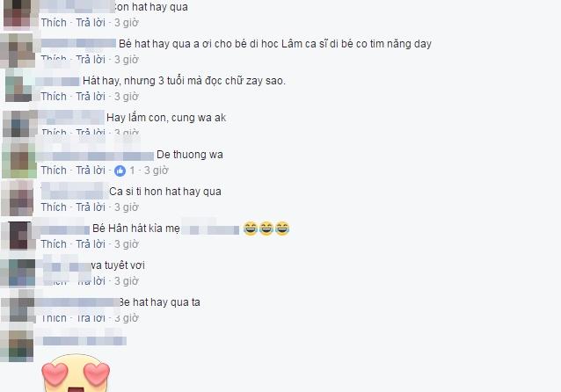
Task: Click Thích under 'Hát hay, nhưng 3 tuổi' comment
Action: 54,97
